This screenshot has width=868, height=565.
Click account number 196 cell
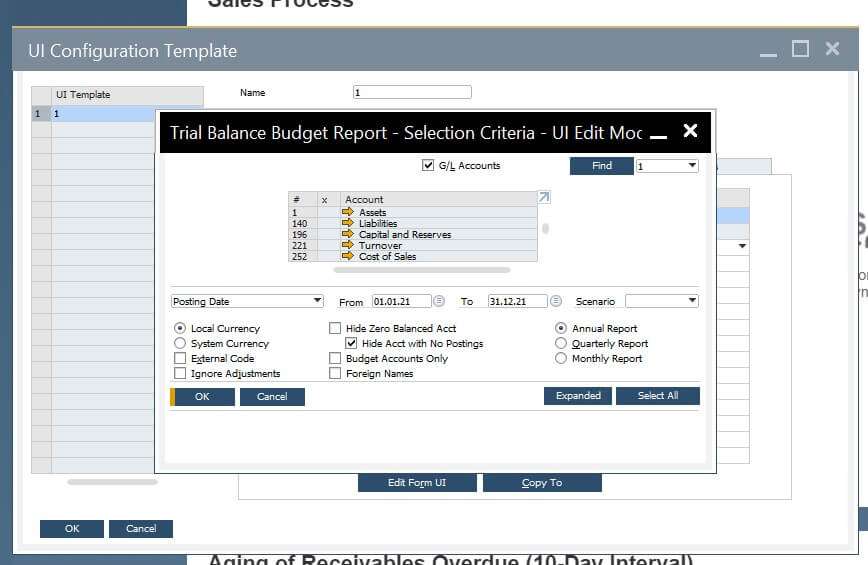303,235
